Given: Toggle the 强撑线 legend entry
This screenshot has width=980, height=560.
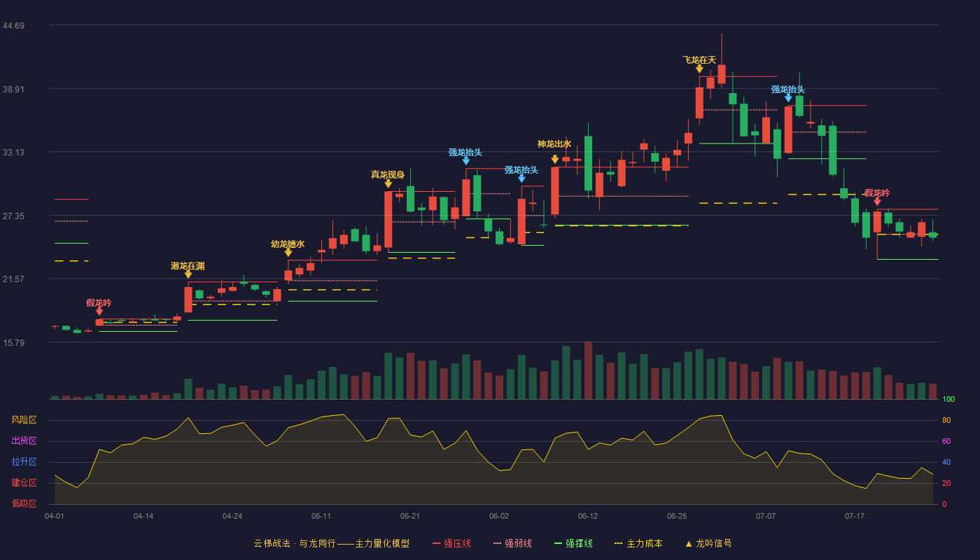Looking at the screenshot, I should [573, 543].
